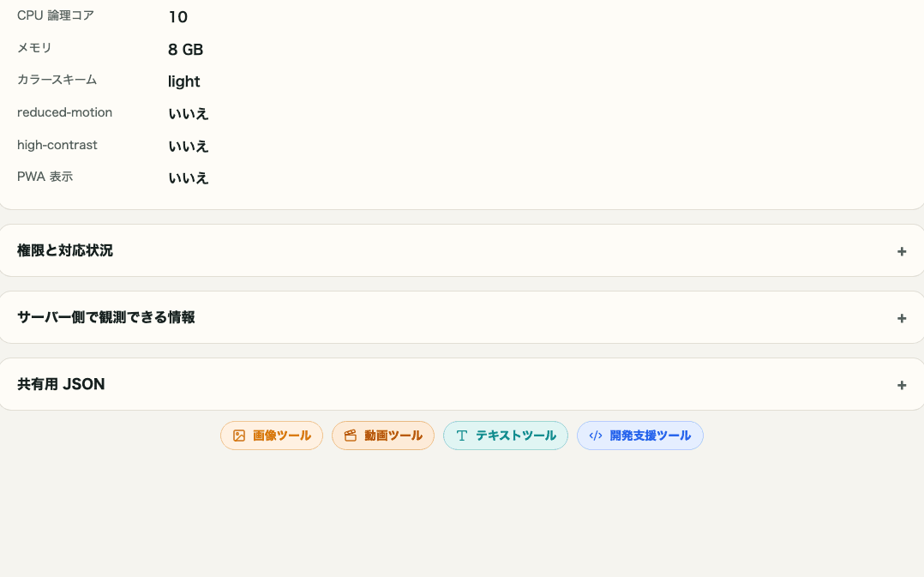The width and height of the screenshot is (924, 577).
Task: Click いいえ next to PWA 表示
Action: pos(189,177)
